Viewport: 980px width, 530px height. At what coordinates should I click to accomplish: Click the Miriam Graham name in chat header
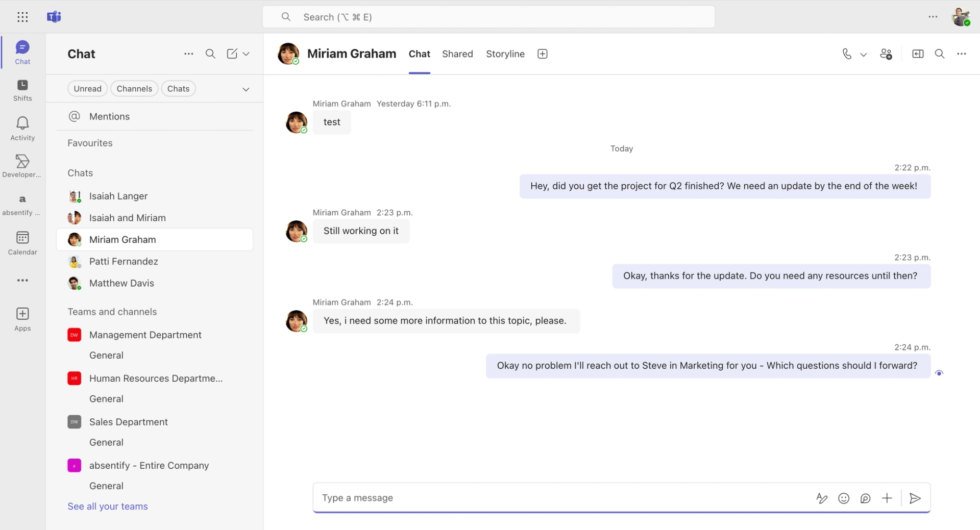click(352, 54)
